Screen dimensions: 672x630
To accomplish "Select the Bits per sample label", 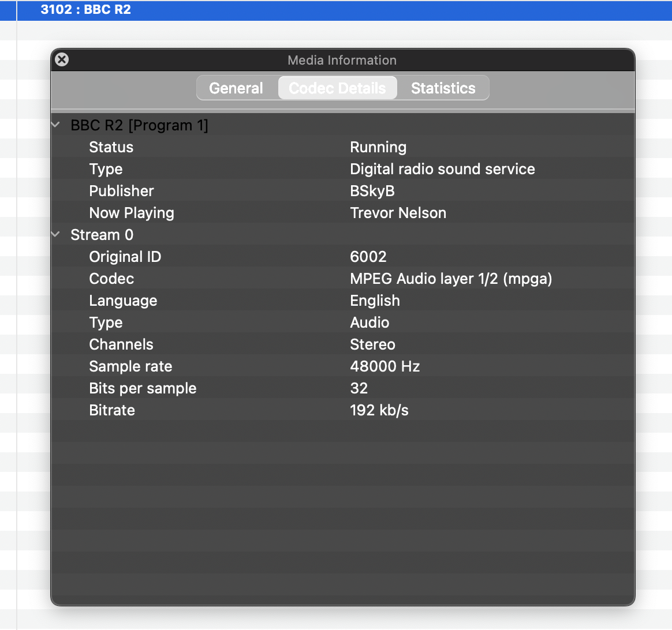I will (x=143, y=388).
